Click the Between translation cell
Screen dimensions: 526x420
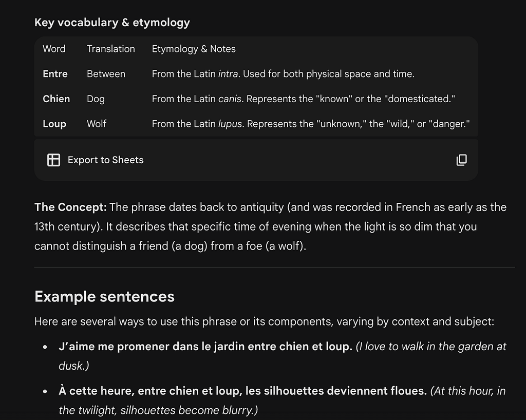click(106, 74)
